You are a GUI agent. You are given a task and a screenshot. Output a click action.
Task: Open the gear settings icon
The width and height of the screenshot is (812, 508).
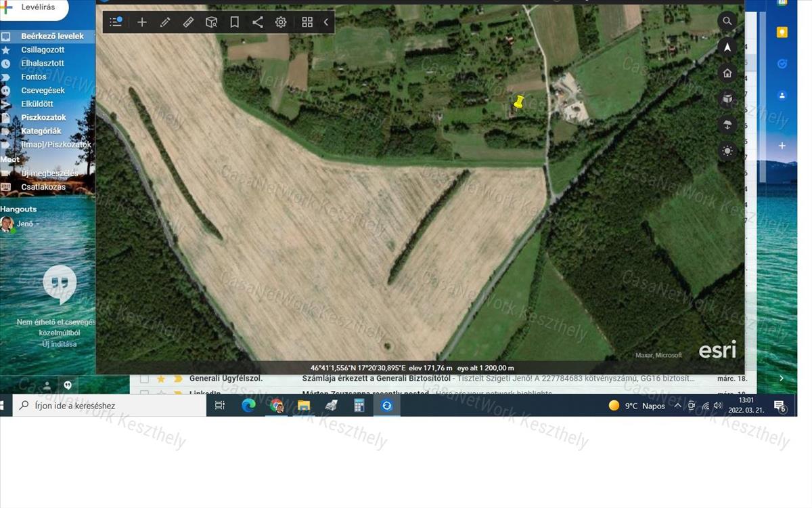(281, 22)
